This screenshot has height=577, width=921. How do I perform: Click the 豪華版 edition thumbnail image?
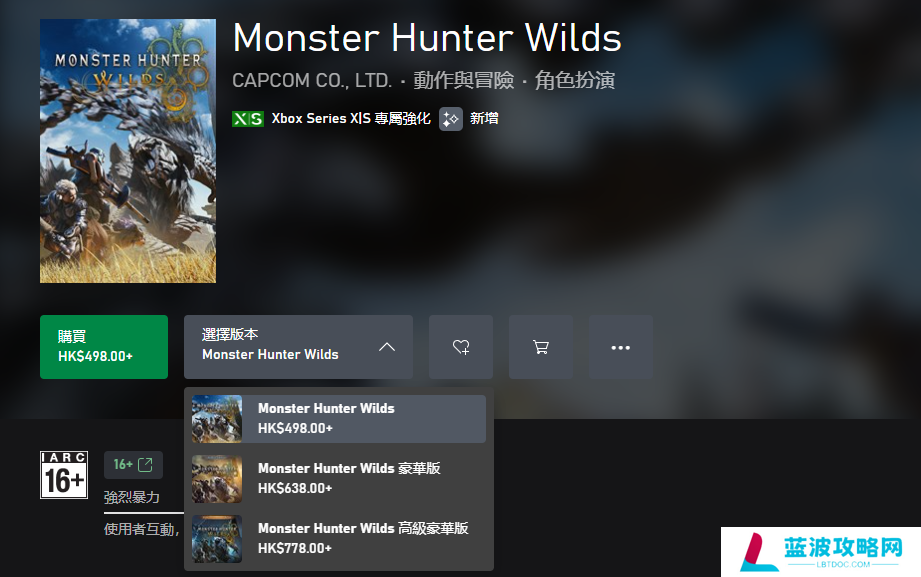click(x=217, y=479)
